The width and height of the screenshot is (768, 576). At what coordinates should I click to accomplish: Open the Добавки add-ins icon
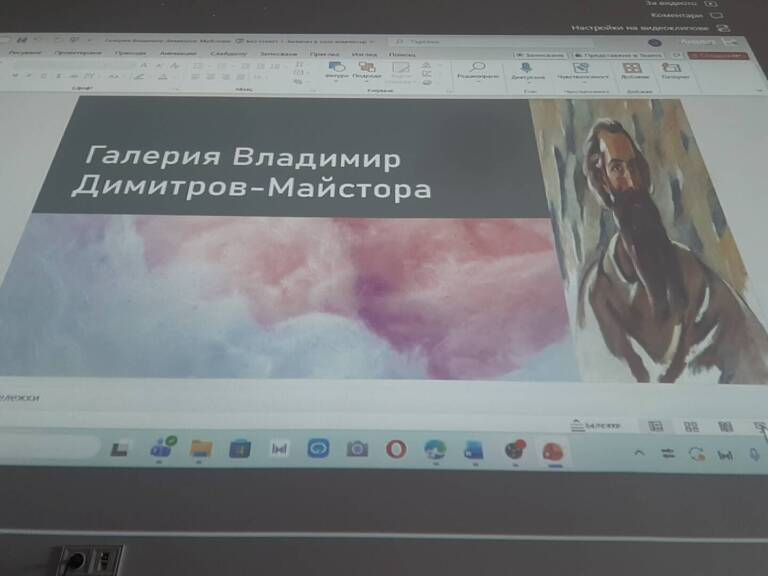632,68
